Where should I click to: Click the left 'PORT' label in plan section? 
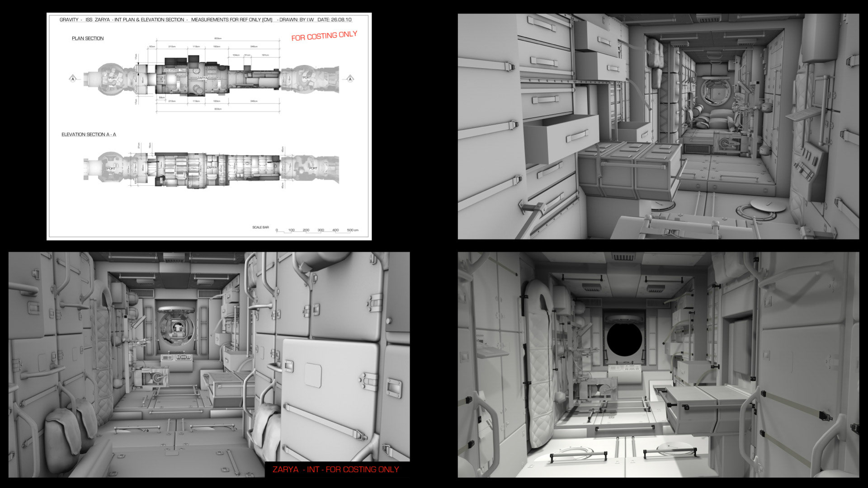tap(113, 78)
